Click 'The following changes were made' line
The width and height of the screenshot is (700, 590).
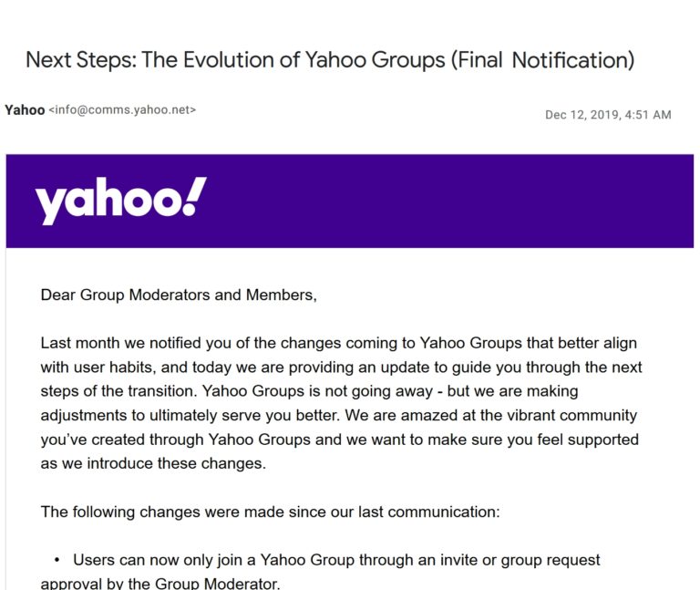coord(270,512)
